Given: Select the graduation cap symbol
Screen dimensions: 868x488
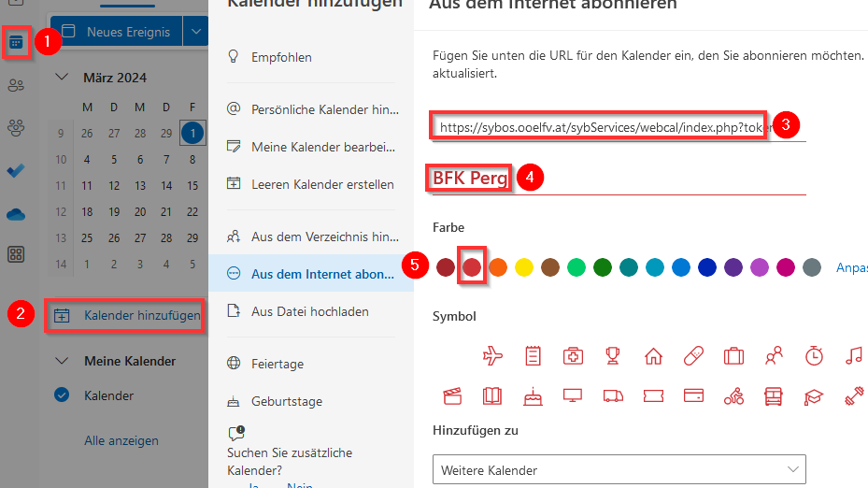Looking at the screenshot, I should pyautogui.click(x=814, y=395).
